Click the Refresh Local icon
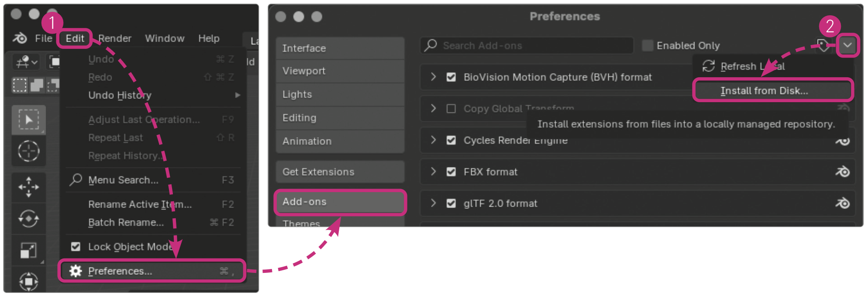868x296 pixels. click(708, 66)
